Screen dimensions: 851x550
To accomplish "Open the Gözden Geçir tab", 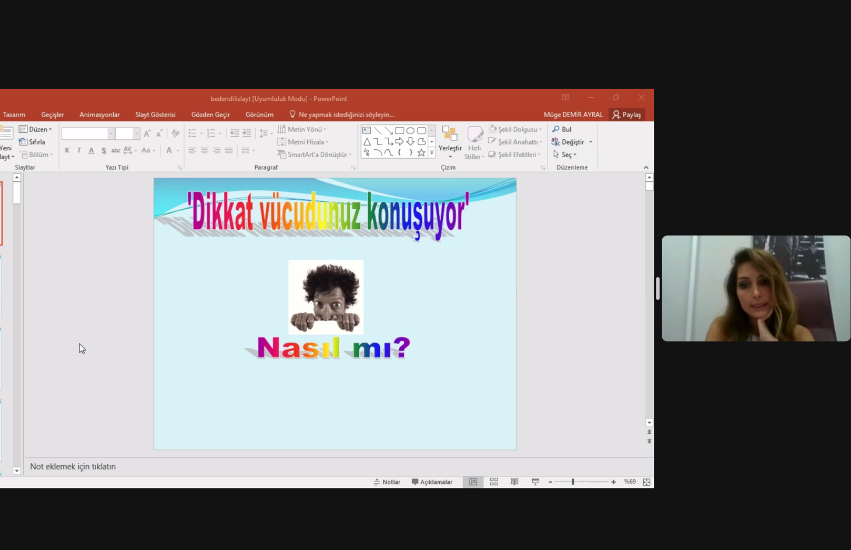I will click(211, 115).
